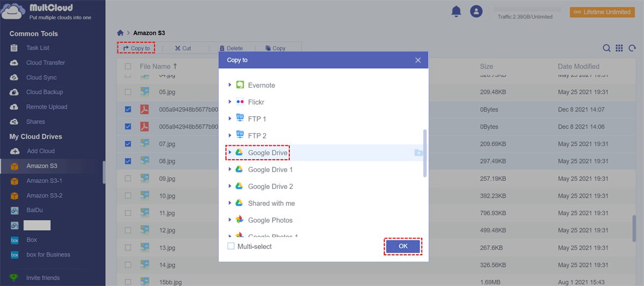Select Google Photos as destination
This screenshot has height=286, width=644.
[270, 220]
